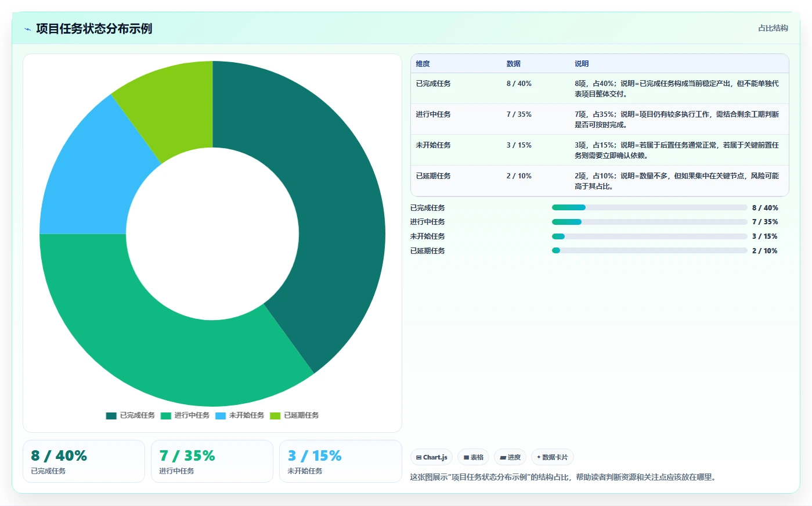Click the 2 / 10% progress value

tap(764, 251)
